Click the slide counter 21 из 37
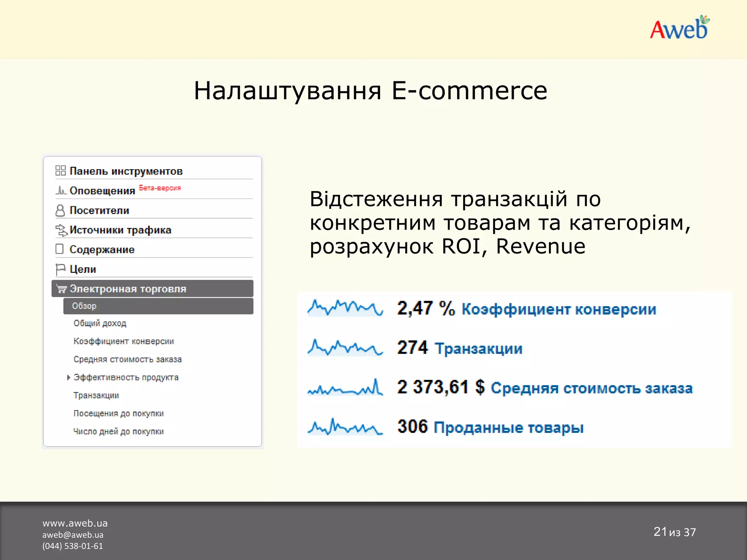This screenshot has width=747, height=560. point(674,532)
